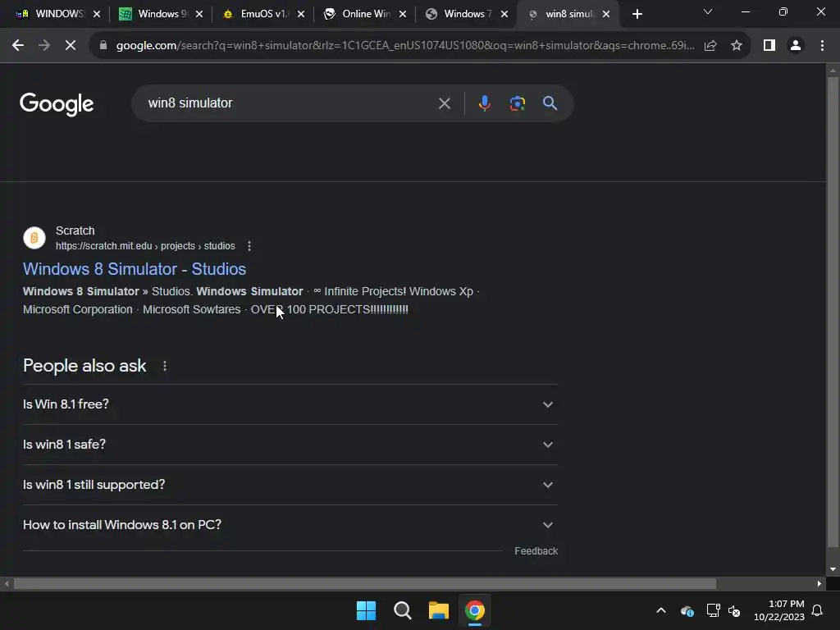Show hidden system tray icons

pos(661,610)
